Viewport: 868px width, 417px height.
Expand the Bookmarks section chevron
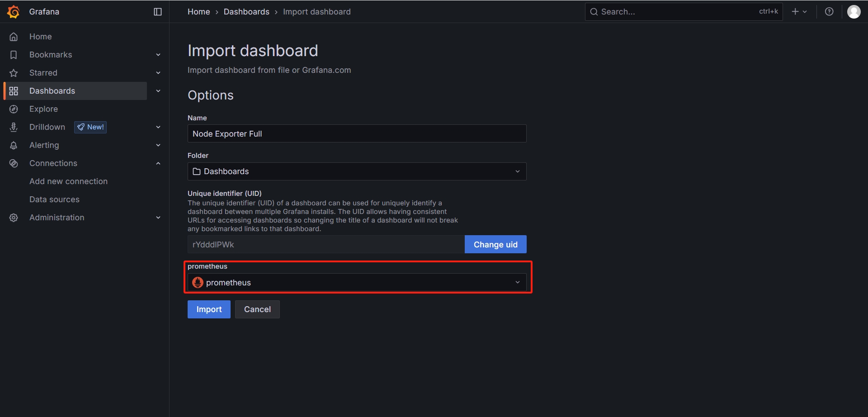click(158, 55)
